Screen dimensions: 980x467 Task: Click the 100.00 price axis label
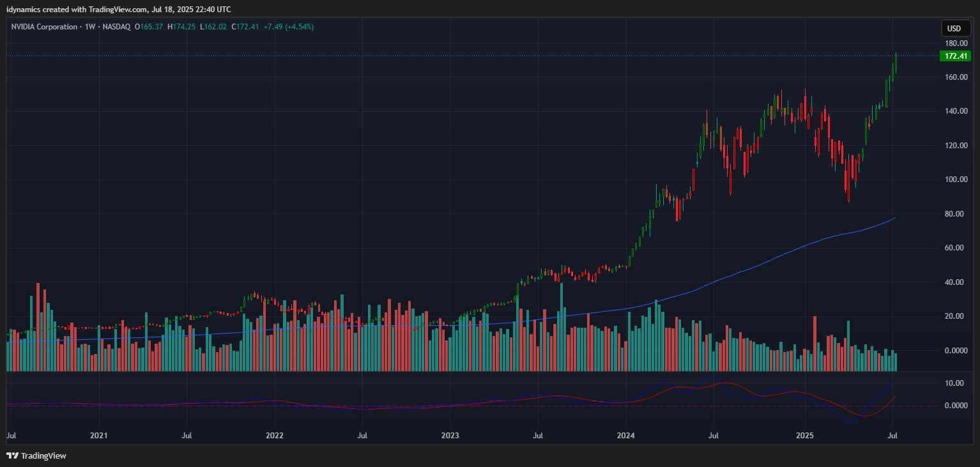956,180
